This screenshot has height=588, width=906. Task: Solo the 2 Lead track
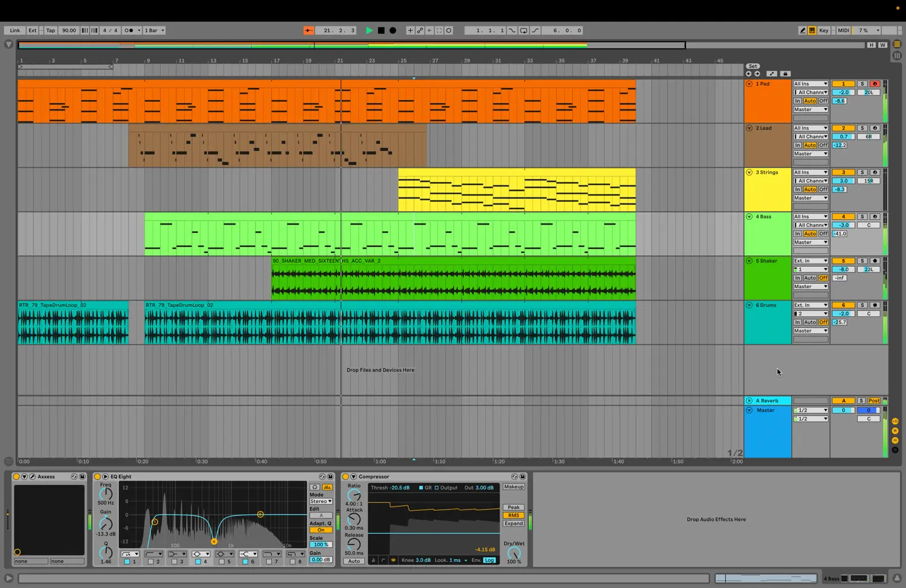point(862,128)
